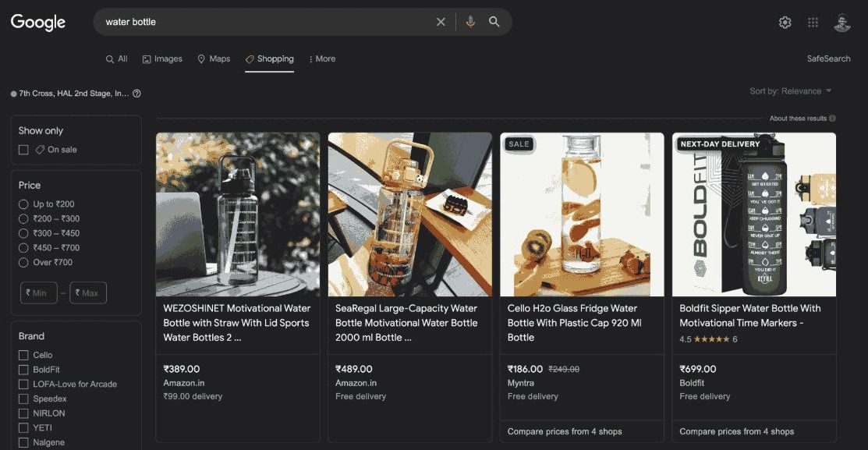Select the ₹200 – ₹300 price range
Viewport: 868px width, 450px height.
(23, 218)
